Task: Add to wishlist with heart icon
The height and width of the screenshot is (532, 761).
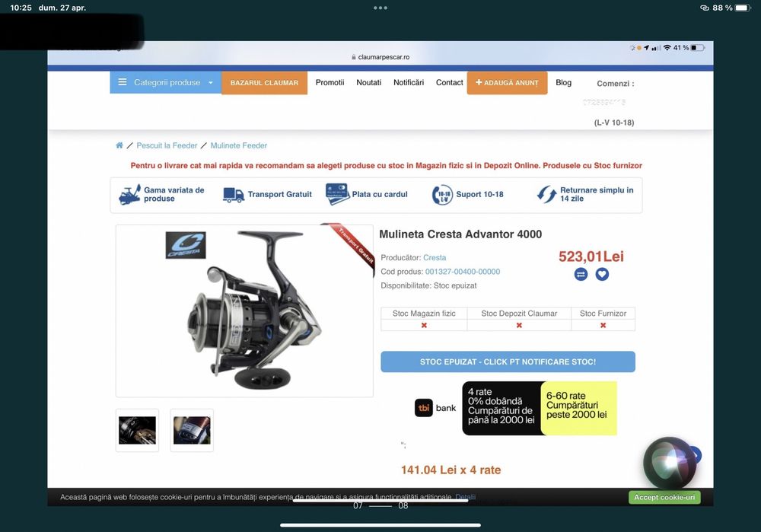Action: [x=602, y=274]
